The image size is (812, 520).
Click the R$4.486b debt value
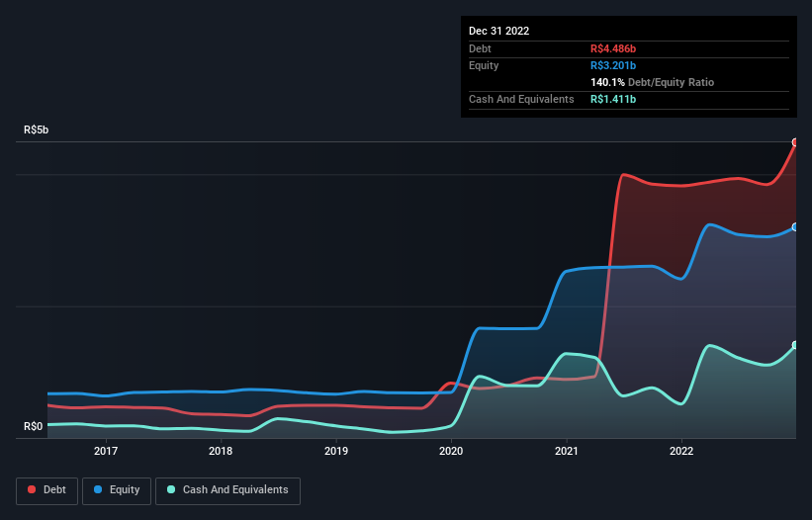coord(613,48)
